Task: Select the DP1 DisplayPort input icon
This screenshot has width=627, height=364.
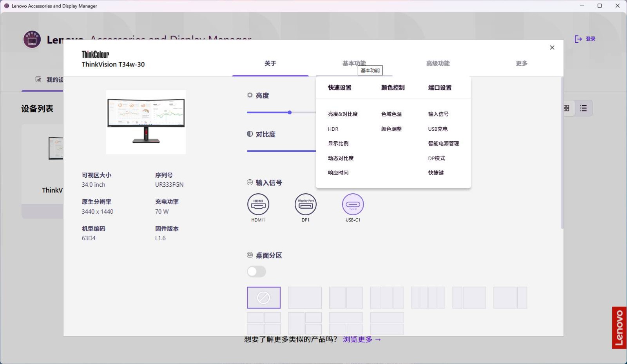Action: click(306, 204)
